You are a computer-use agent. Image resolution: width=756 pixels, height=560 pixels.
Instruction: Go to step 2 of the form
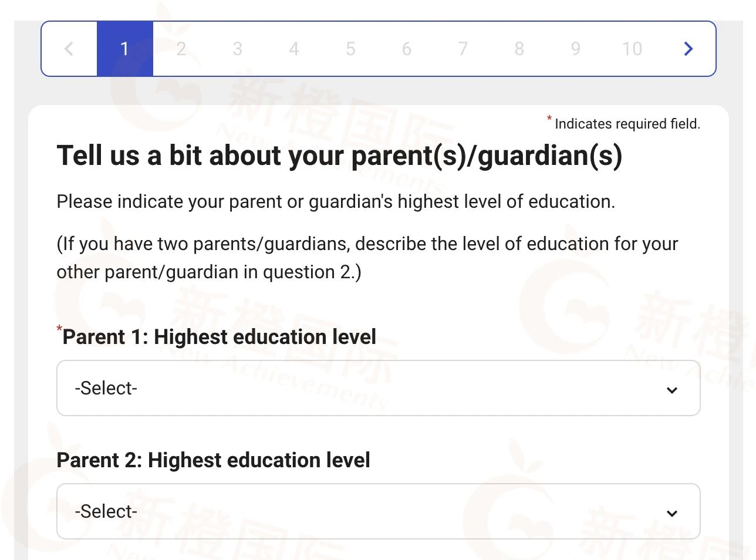pos(181,49)
